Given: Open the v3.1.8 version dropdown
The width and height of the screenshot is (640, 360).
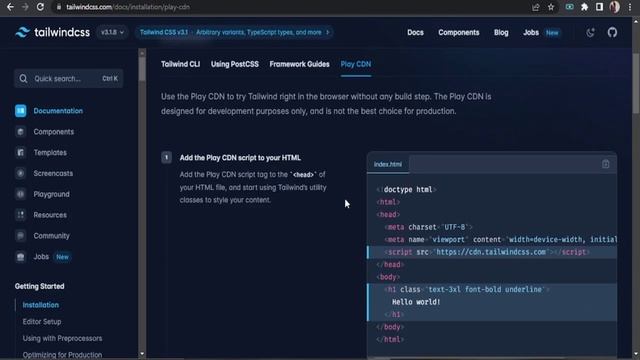Looking at the screenshot, I should [112, 32].
